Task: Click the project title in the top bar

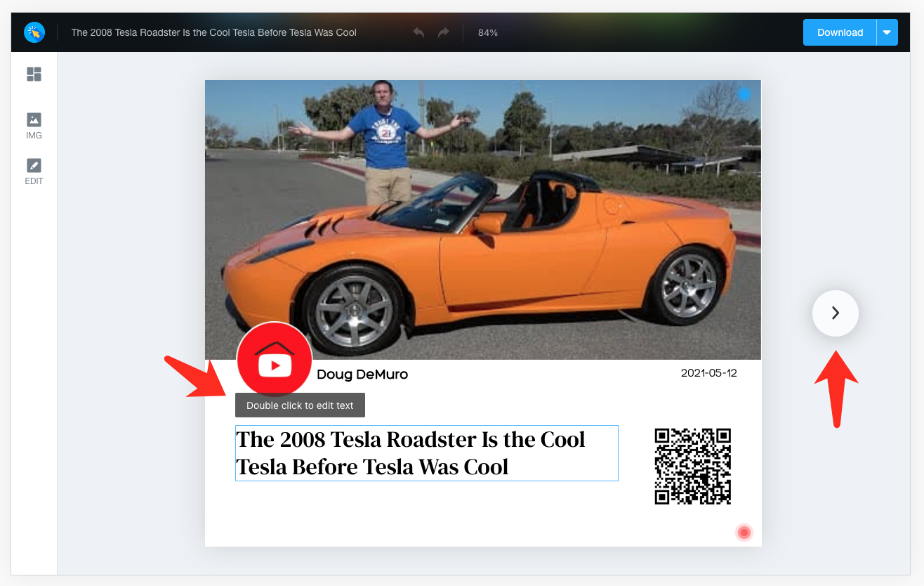Action: tap(214, 32)
